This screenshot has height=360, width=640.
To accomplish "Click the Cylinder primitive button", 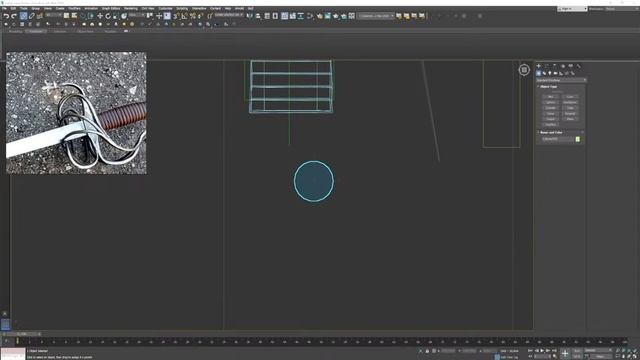I will (551, 108).
